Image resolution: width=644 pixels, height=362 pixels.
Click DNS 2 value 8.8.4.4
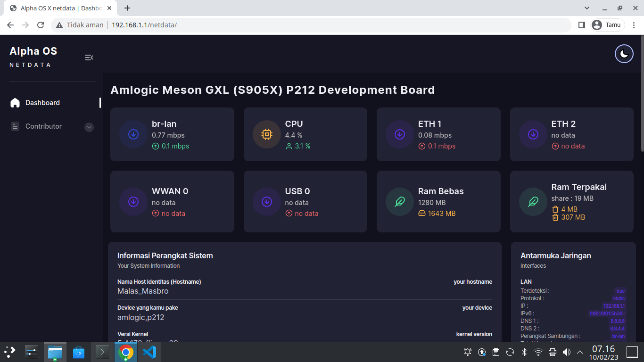[618, 329]
